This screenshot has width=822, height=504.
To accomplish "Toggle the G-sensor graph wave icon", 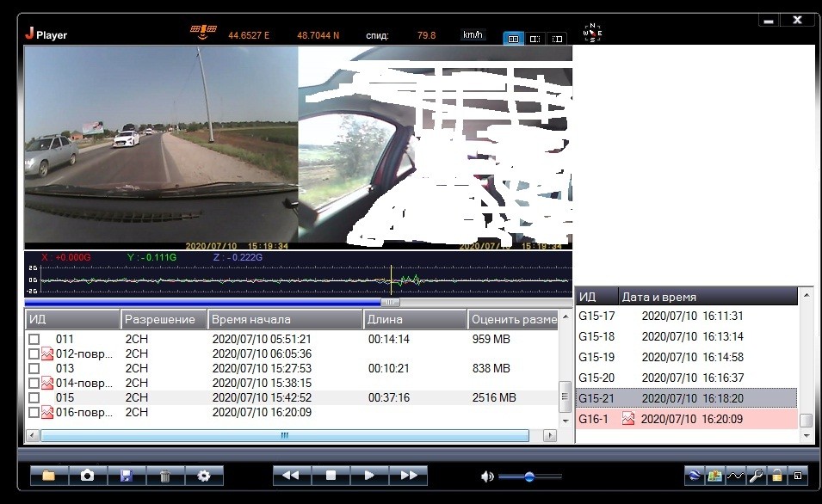I will click(x=735, y=476).
